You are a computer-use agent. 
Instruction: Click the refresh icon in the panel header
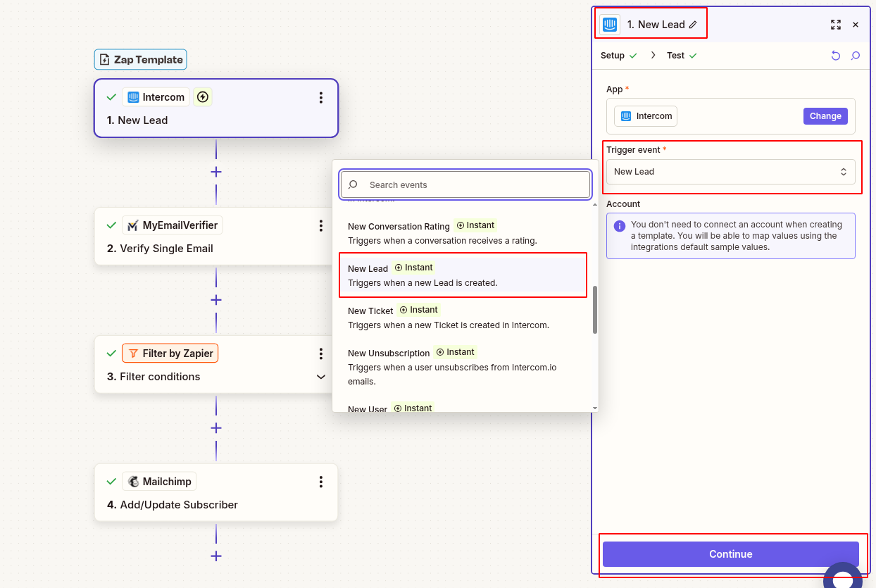click(835, 55)
